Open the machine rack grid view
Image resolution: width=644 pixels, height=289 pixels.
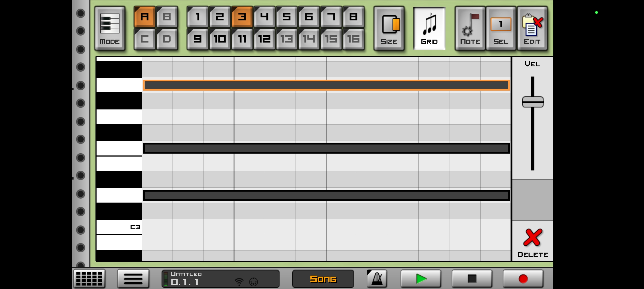coord(89,279)
